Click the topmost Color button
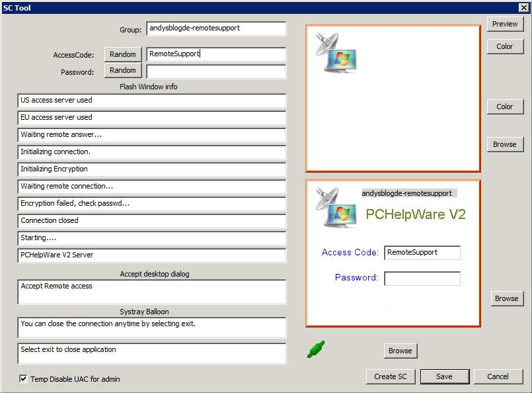532x393 pixels. [x=505, y=46]
